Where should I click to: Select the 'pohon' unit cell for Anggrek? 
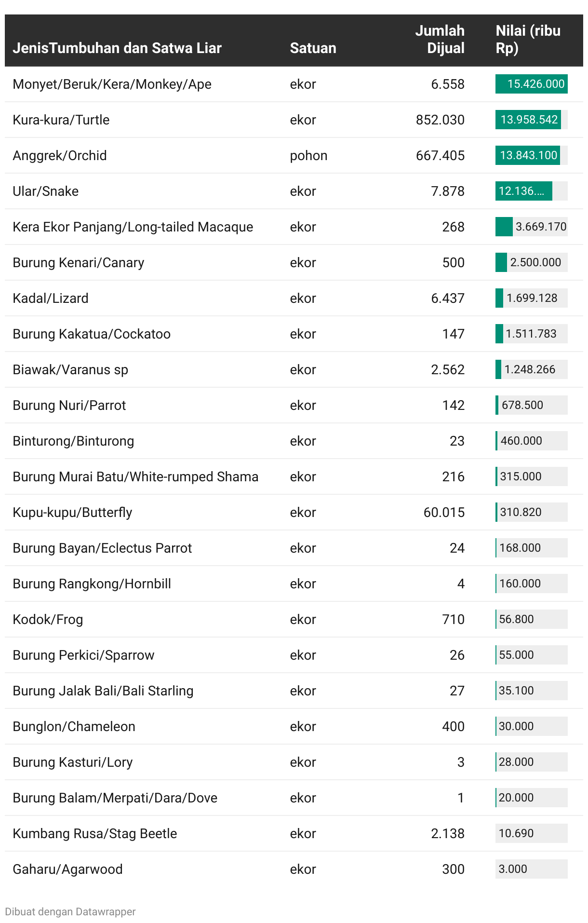[308, 155]
